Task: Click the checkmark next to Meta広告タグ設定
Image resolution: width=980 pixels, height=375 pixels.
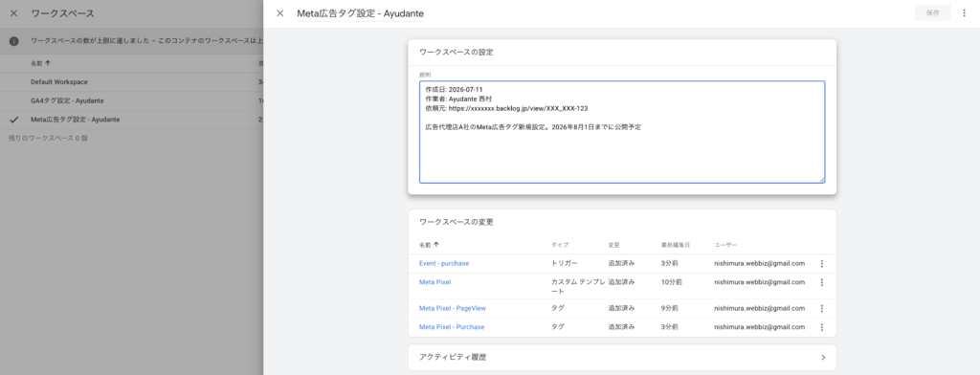Action: pyautogui.click(x=13, y=120)
